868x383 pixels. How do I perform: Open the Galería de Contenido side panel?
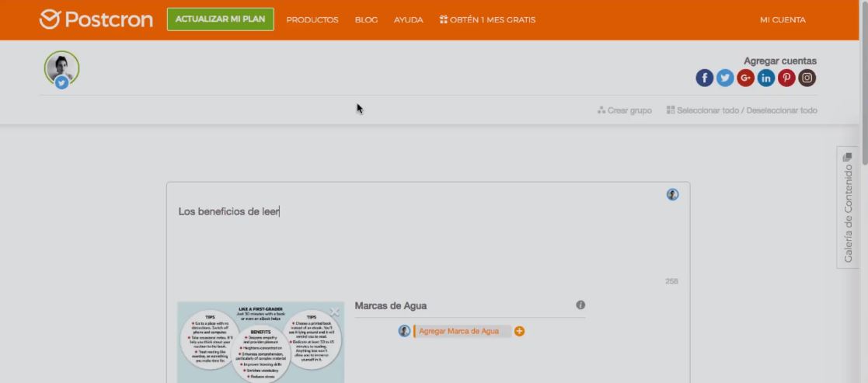point(848,207)
